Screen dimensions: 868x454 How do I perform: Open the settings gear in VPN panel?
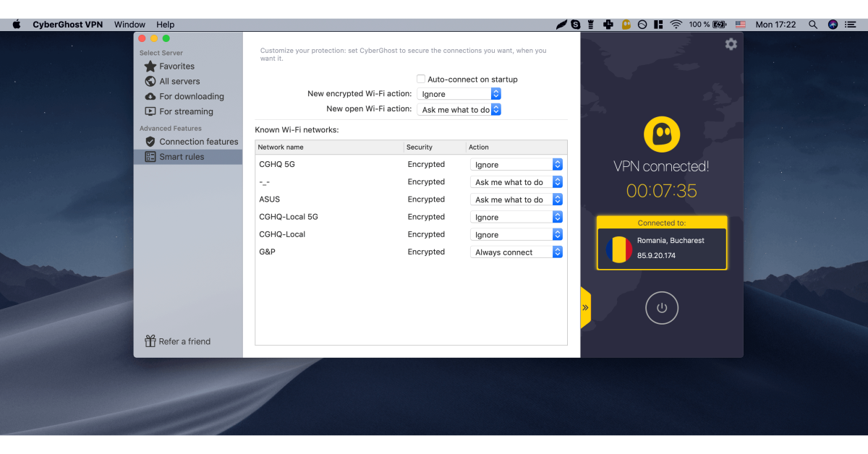pyautogui.click(x=731, y=44)
